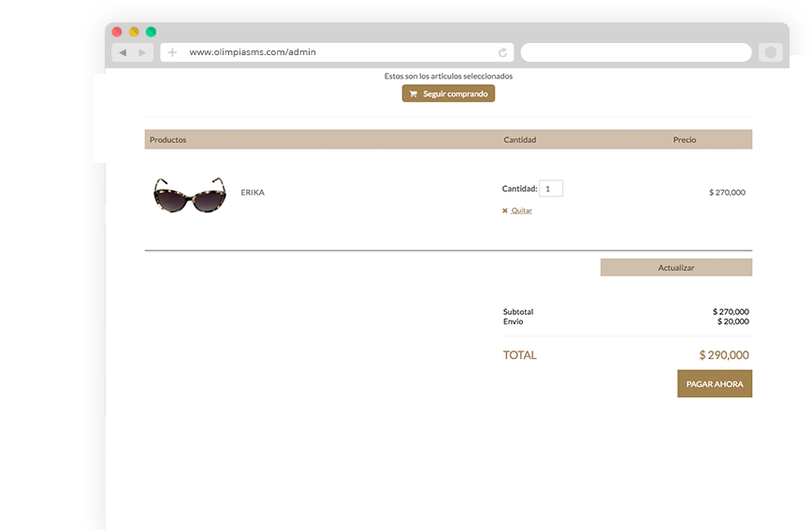Click the round button right of the toolbar
This screenshot has width=812, height=530.
click(x=771, y=52)
